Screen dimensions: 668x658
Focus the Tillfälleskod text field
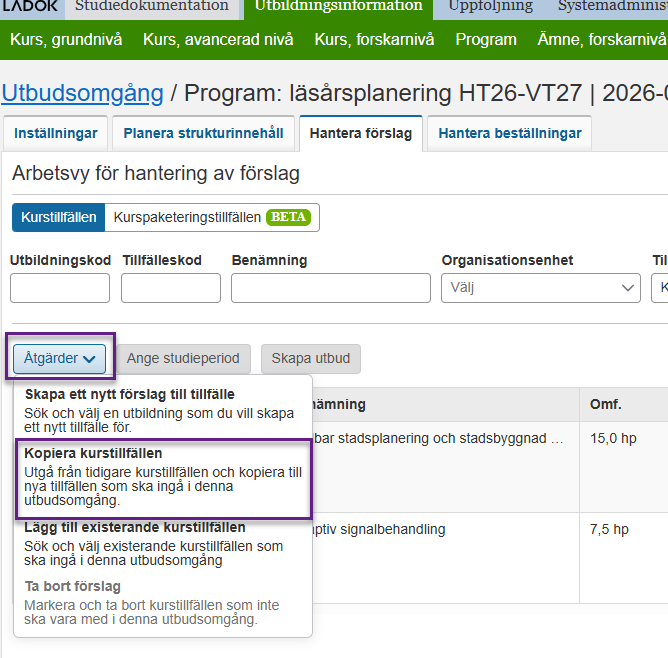(171, 288)
